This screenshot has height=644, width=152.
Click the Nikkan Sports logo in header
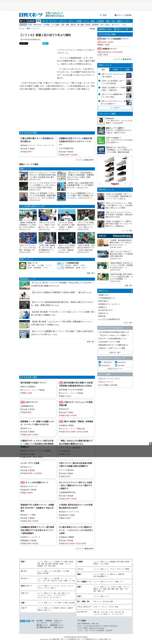pos(31,15)
